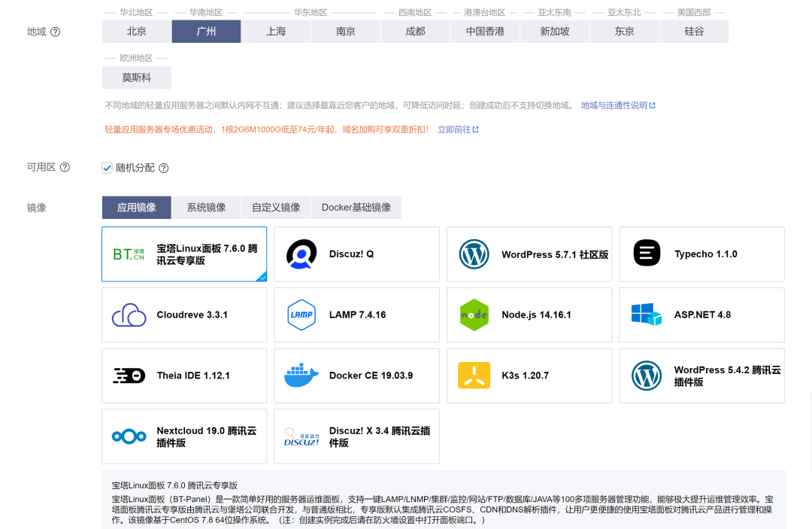Click the Typecho logo icon
The image size is (812, 529).
coord(647,254)
